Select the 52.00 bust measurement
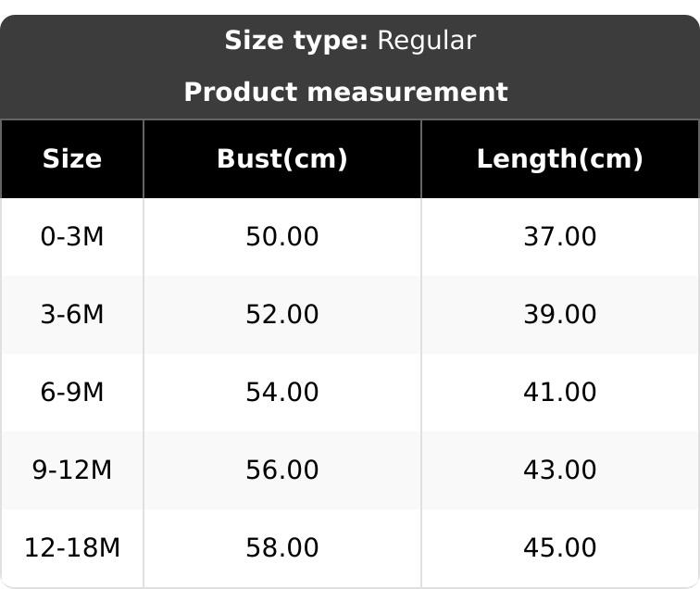 point(282,315)
